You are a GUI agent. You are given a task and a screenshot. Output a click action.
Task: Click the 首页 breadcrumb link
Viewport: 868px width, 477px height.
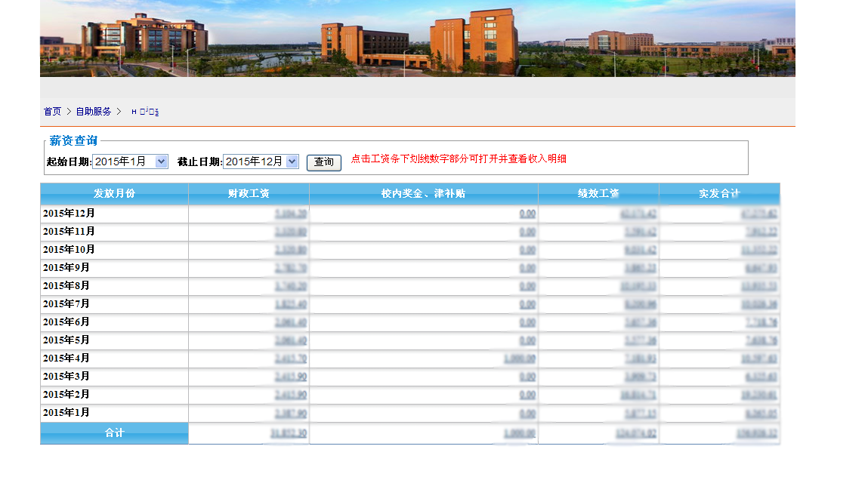tap(52, 112)
